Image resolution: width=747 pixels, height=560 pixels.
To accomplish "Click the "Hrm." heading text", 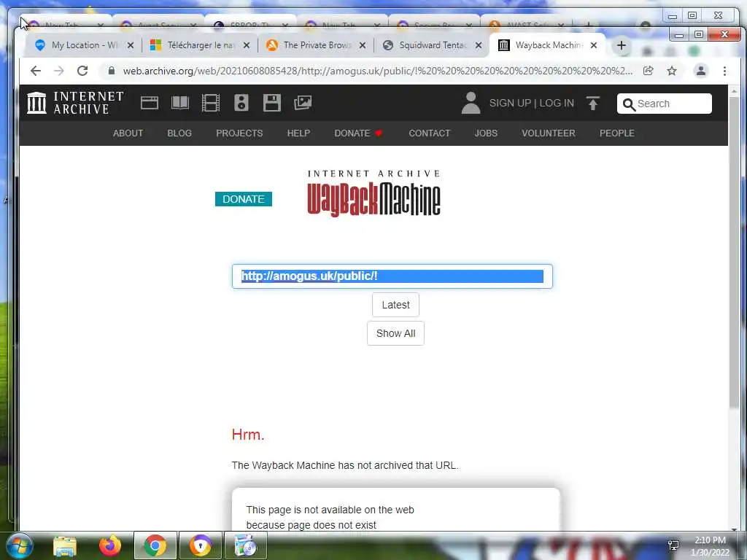I will (248, 435).
